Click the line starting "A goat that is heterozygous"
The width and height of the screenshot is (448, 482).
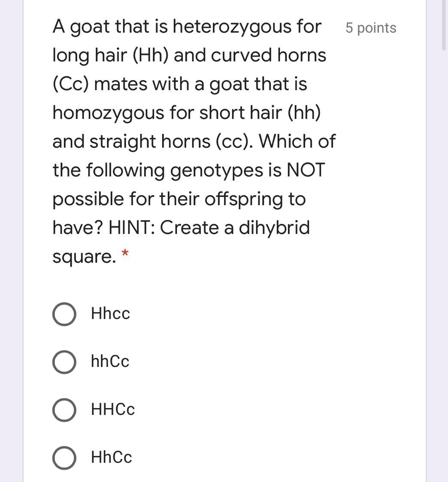(187, 27)
